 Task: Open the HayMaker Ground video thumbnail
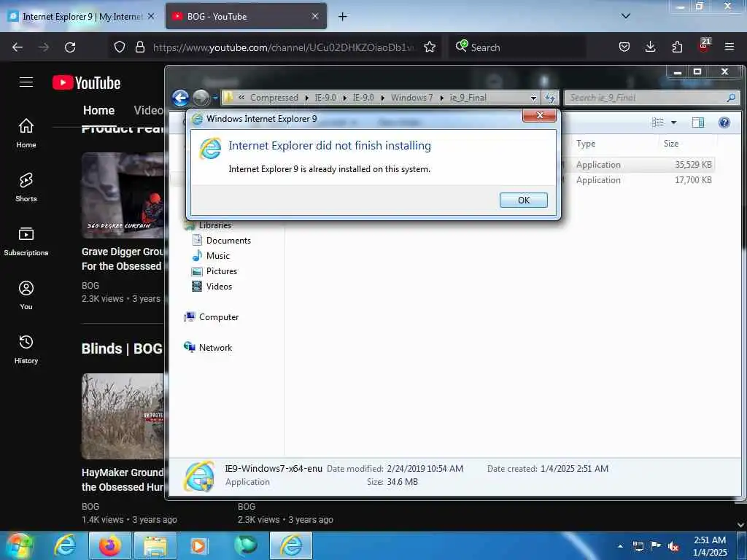pyautogui.click(x=123, y=416)
